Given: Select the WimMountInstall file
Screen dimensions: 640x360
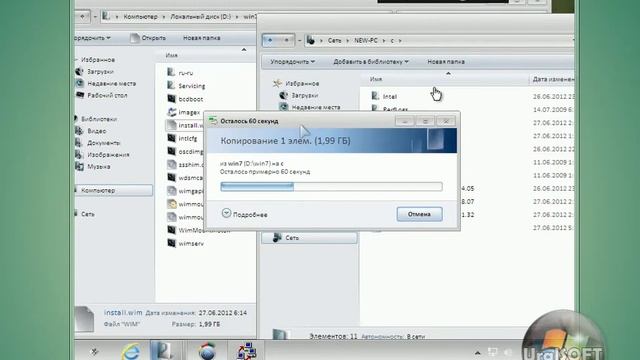Looking at the screenshot, I should [198, 230].
